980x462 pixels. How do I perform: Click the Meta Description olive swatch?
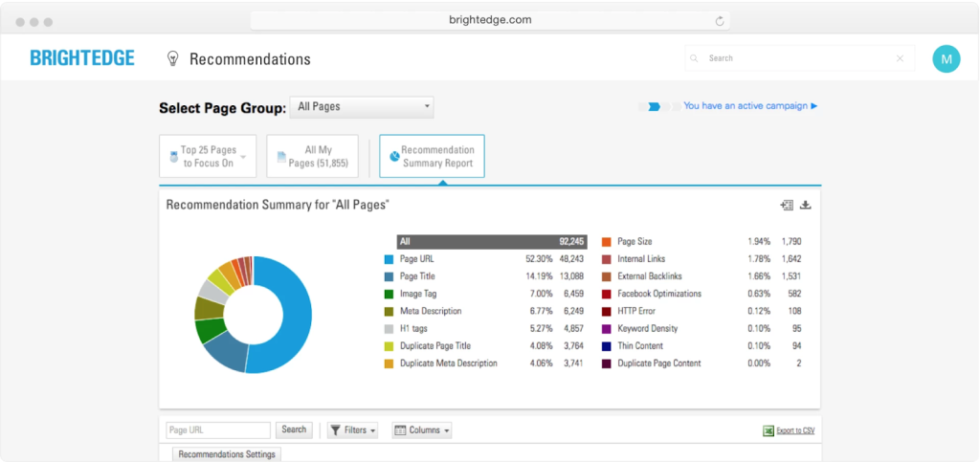tap(389, 312)
